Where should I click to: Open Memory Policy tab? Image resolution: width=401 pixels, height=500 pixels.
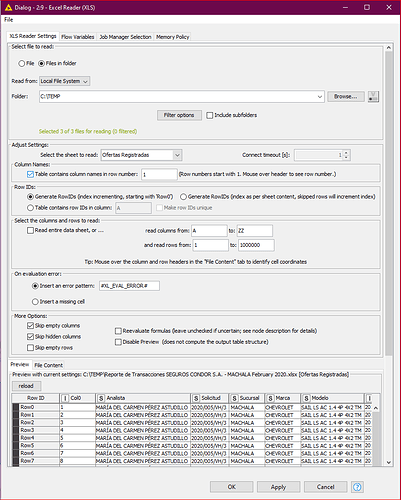coord(173,37)
